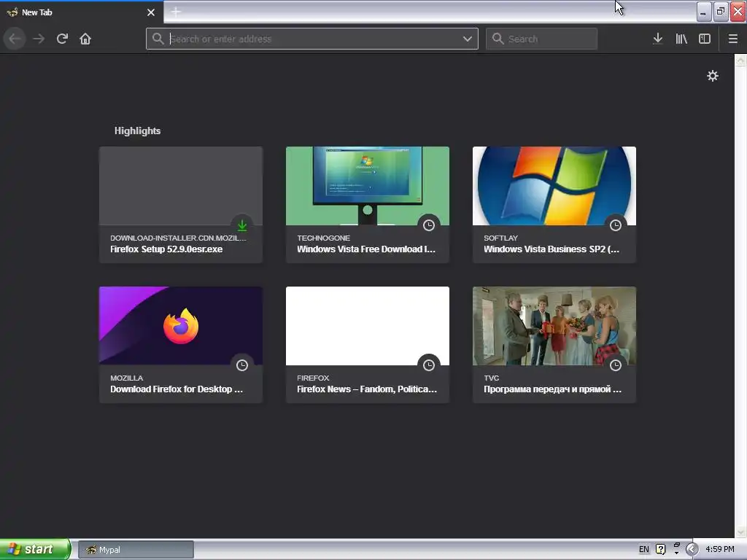Viewport: 747px width, 560px height.
Task: Click the page scrollbar up arrow
Action: (740, 60)
